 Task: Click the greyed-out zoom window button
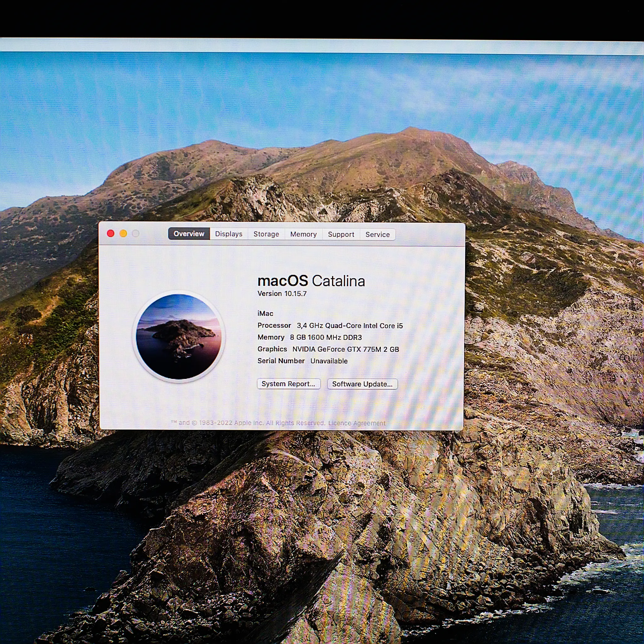click(x=135, y=233)
